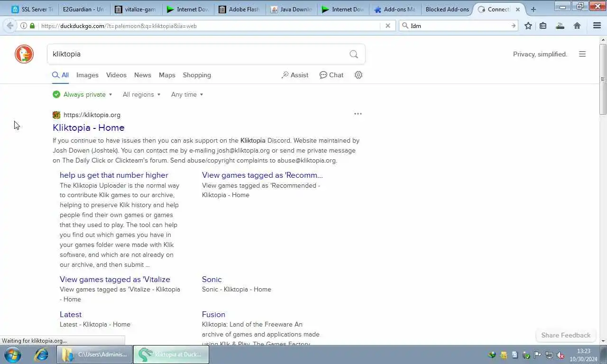Screen dimensions: 607x364
Task: Open the 'Vitalize' tagged games sitelink
Action: click(115, 279)
